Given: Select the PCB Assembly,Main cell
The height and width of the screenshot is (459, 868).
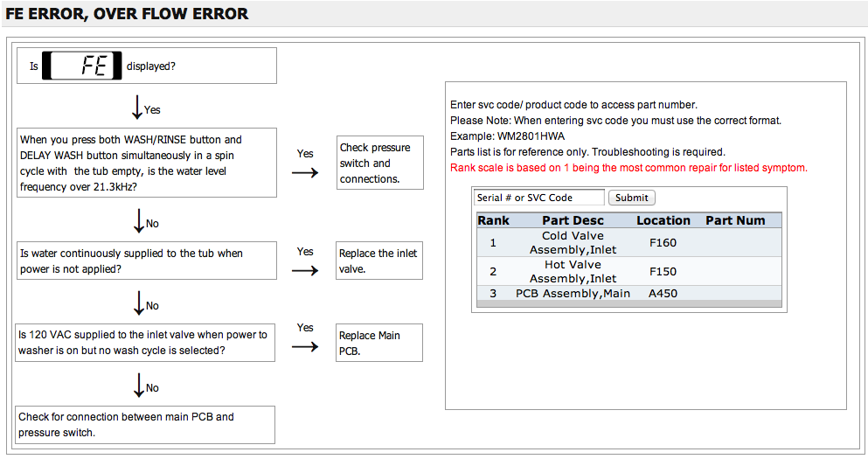Looking at the screenshot, I should tap(573, 294).
